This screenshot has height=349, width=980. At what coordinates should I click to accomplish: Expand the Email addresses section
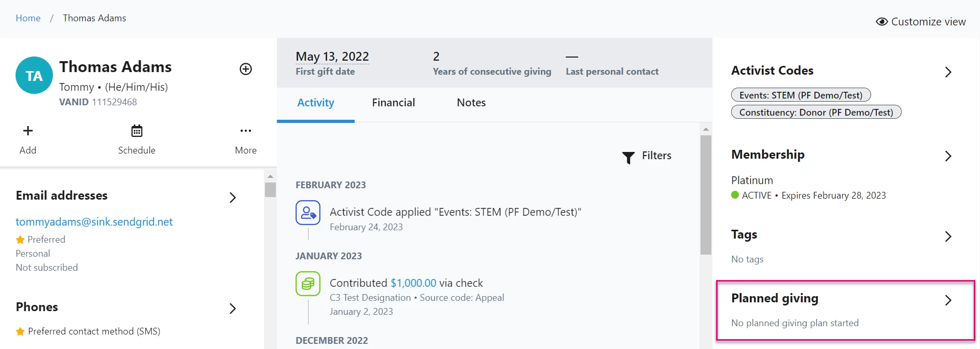[x=233, y=198]
